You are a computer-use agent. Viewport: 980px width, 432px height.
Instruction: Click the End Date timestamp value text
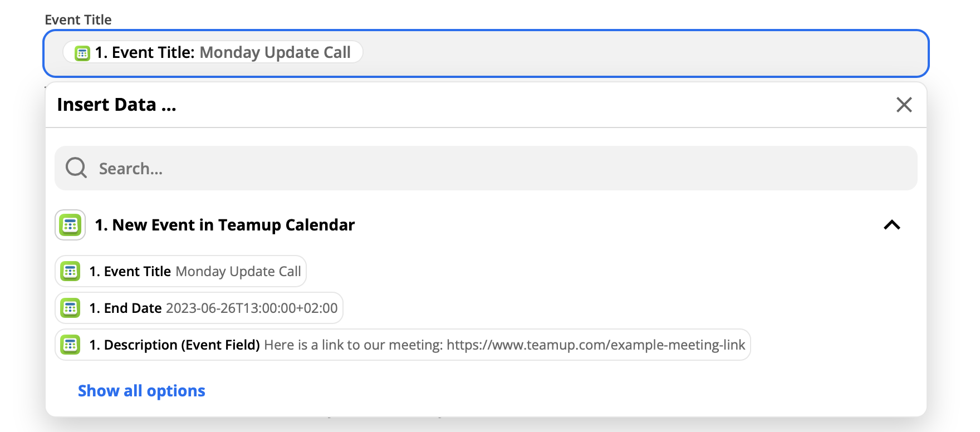(x=252, y=308)
